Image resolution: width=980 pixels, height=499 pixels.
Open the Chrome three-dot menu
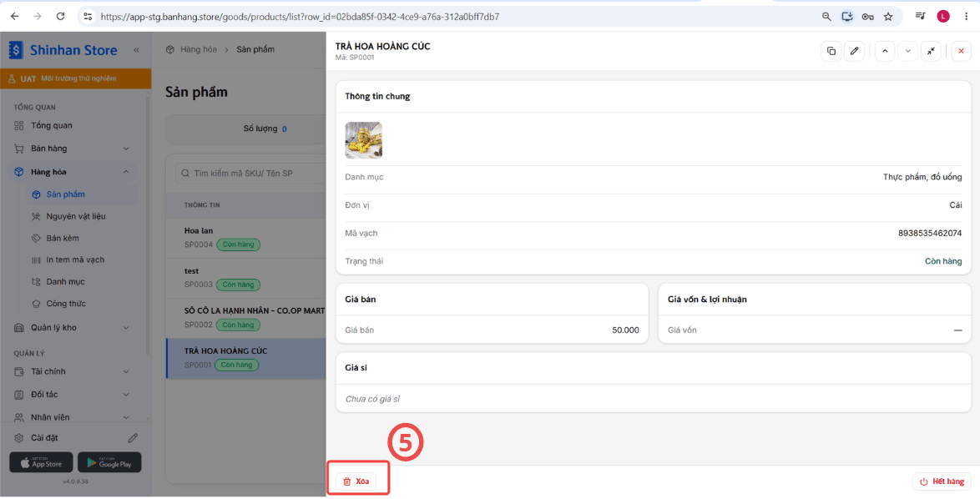[966, 17]
